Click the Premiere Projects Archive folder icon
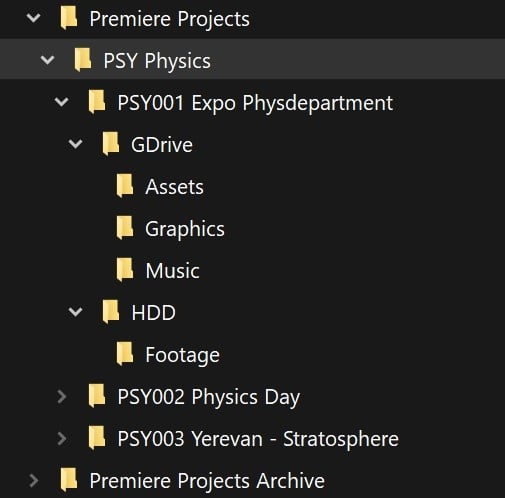 pos(69,481)
